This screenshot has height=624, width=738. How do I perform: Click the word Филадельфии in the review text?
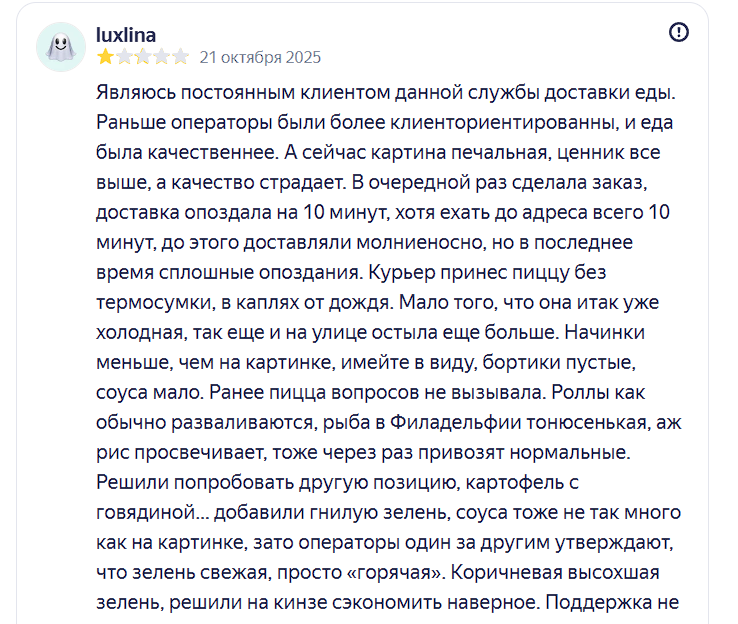click(455, 423)
